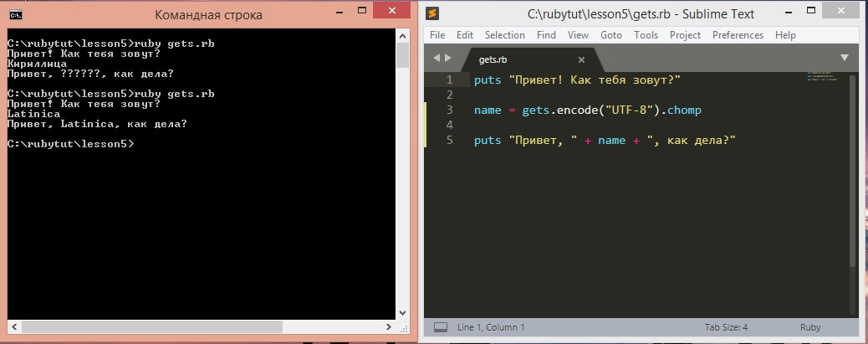The image size is (868, 344).
Task: Click the Command Prompt horizontal scroll left arrow
Action: [x=14, y=326]
